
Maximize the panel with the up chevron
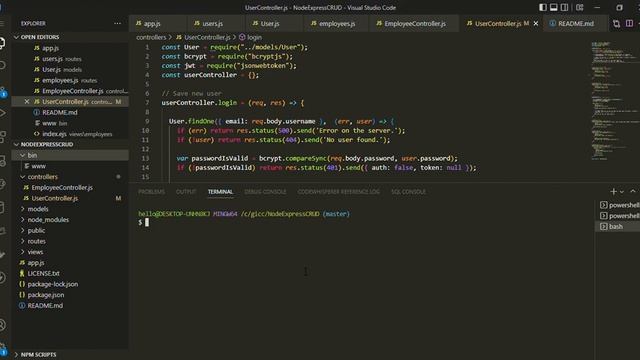[633, 191]
